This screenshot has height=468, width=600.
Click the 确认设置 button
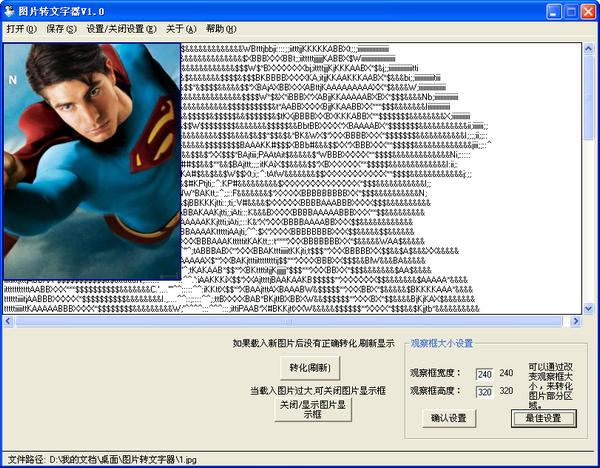[448, 418]
